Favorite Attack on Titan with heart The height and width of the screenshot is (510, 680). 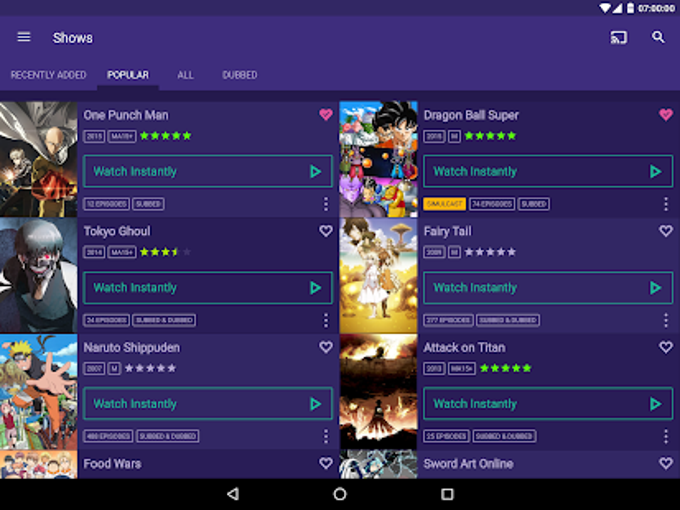click(666, 347)
